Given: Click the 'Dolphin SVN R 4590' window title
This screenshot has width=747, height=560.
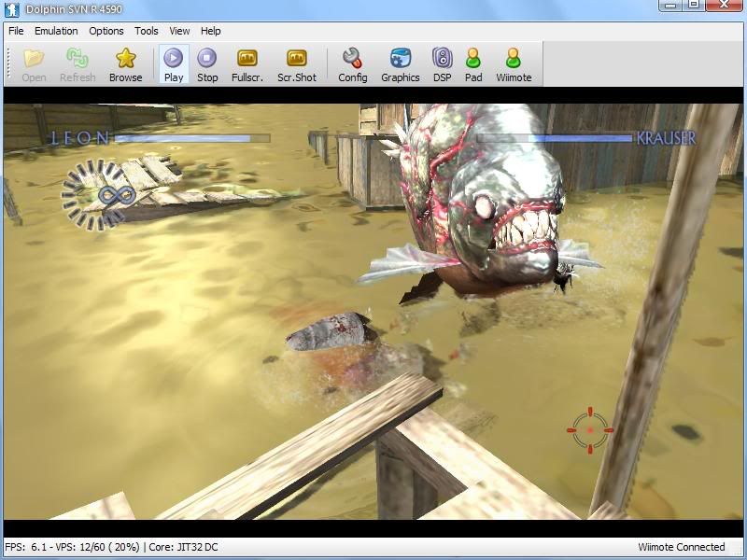Looking at the screenshot, I should (x=74, y=9).
